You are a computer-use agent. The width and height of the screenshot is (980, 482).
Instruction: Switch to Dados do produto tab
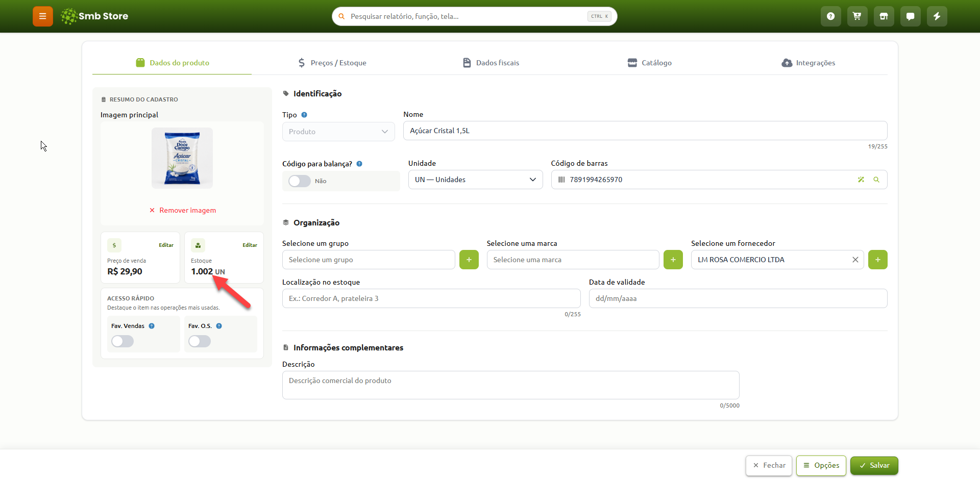(173, 63)
